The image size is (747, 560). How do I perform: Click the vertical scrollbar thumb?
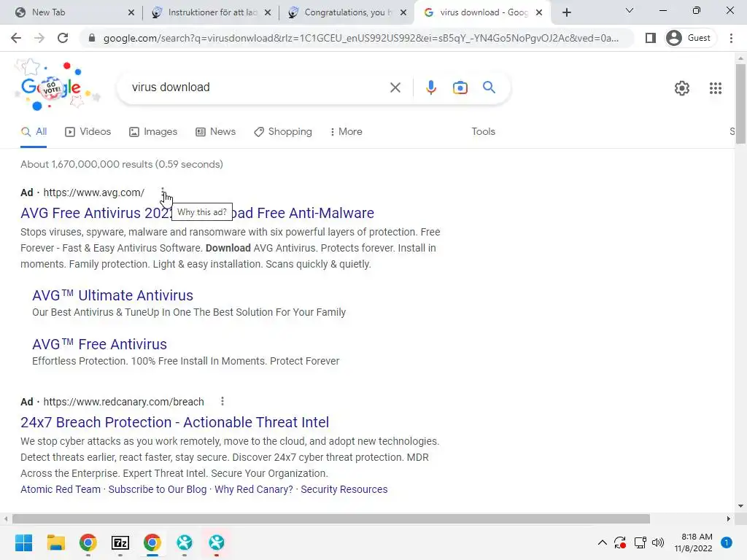[740, 104]
